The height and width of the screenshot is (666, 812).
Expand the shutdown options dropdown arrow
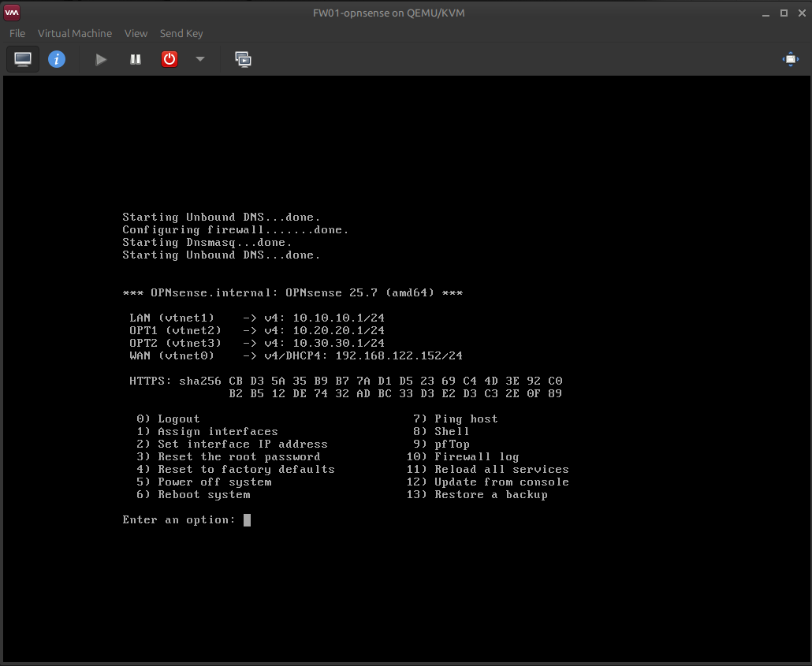tap(199, 58)
